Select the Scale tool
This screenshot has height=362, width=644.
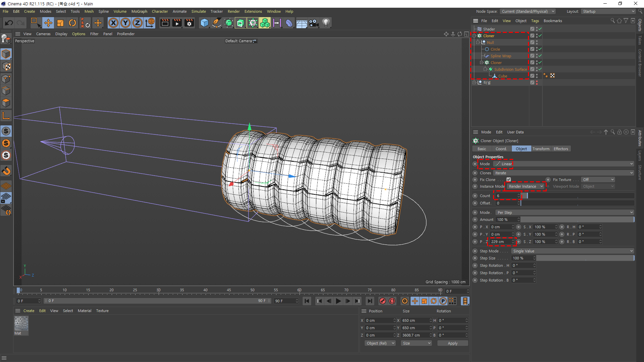coord(60,23)
